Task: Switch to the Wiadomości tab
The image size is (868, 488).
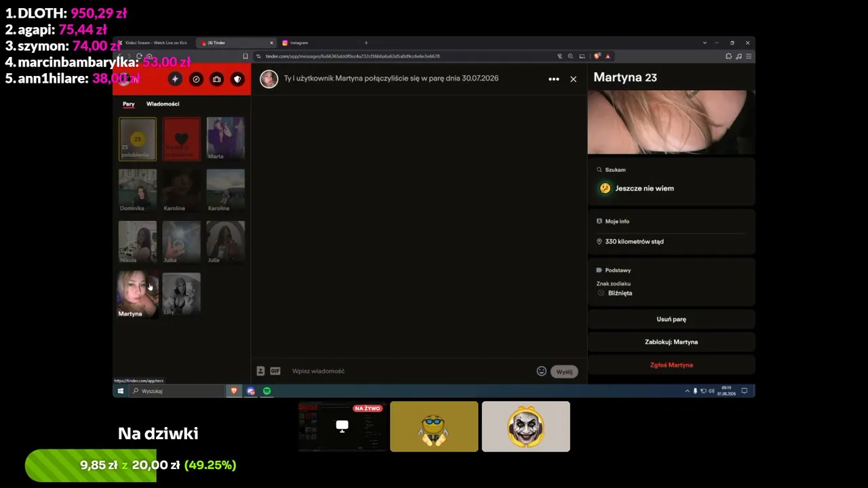Action: pyautogui.click(x=163, y=104)
